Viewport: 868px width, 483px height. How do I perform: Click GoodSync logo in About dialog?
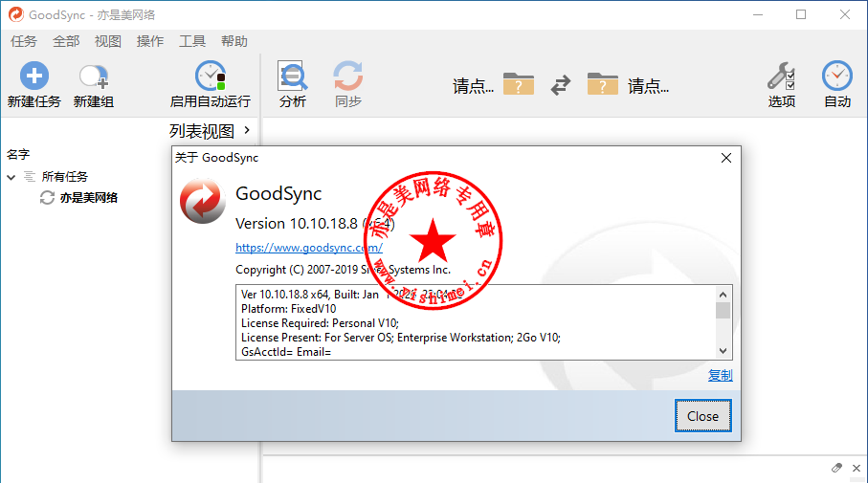coord(203,201)
